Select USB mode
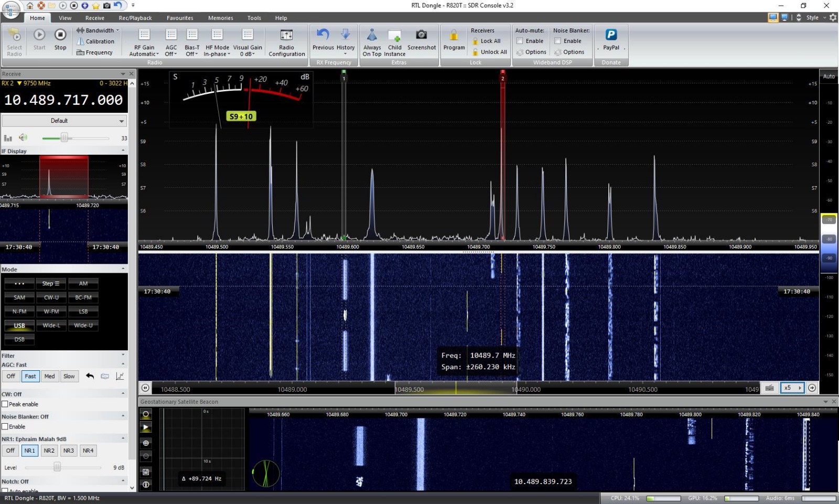This screenshot has height=504, width=839. tap(19, 326)
